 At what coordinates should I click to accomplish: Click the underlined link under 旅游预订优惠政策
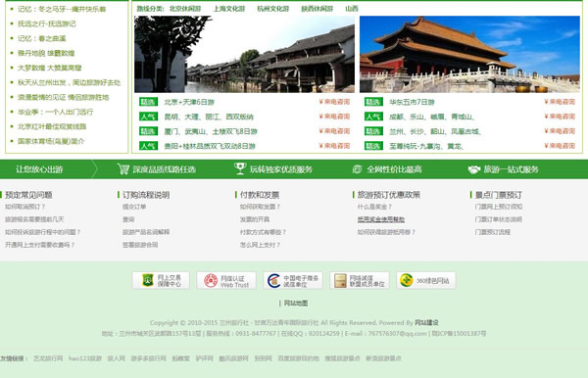(380, 219)
